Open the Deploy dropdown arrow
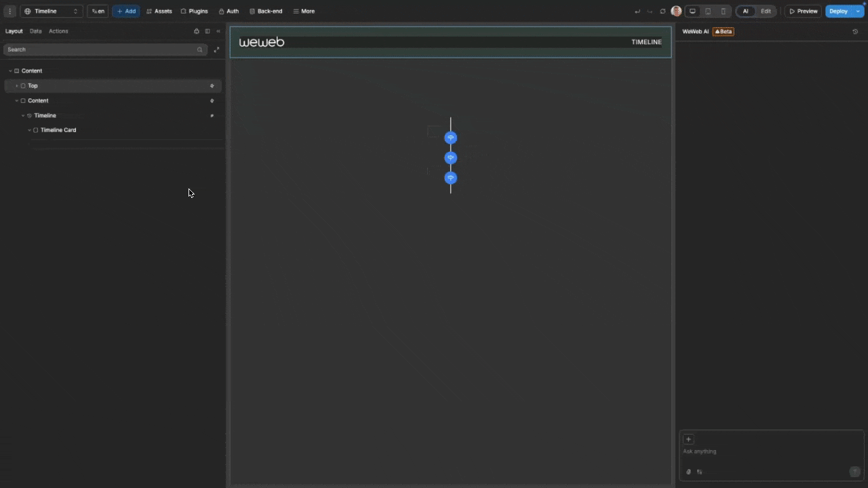Screen dimensions: 868x488 (859, 12)
